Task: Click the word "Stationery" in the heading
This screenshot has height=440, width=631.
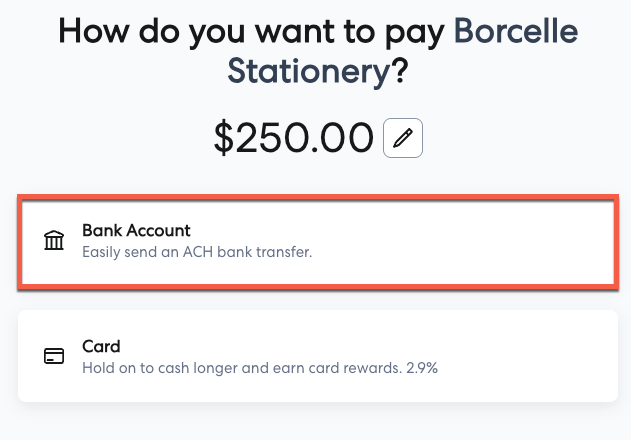Action: (x=304, y=72)
